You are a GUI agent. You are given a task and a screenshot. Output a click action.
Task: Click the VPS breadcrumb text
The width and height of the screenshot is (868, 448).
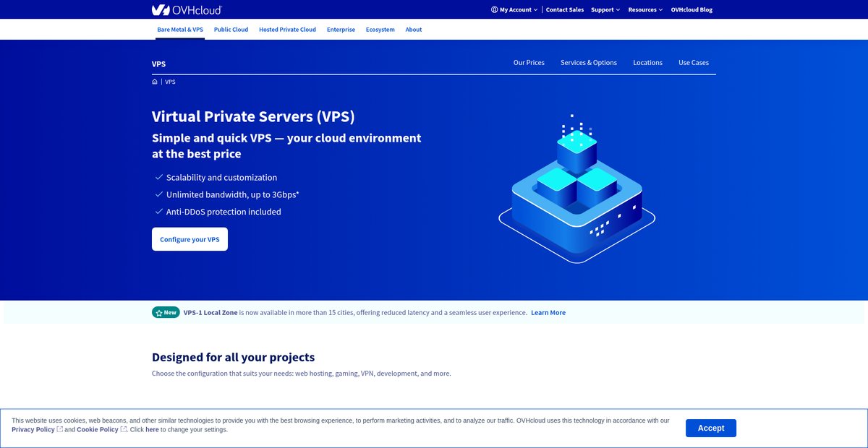click(170, 82)
